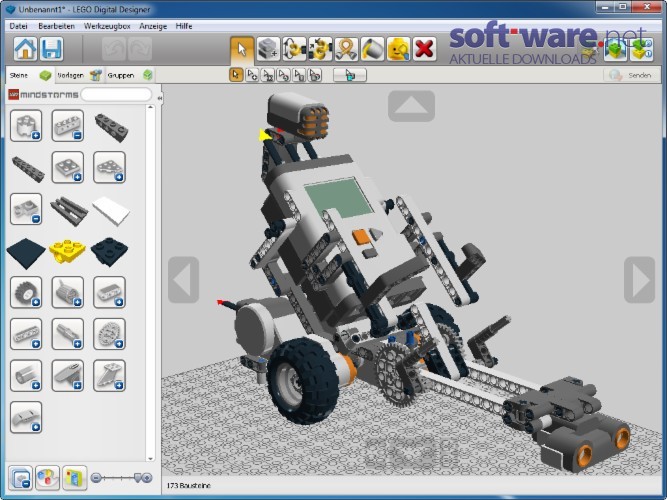This screenshot has height=500, width=667.
Task: Open the Bearbeiten menu
Action: pyautogui.click(x=57, y=26)
